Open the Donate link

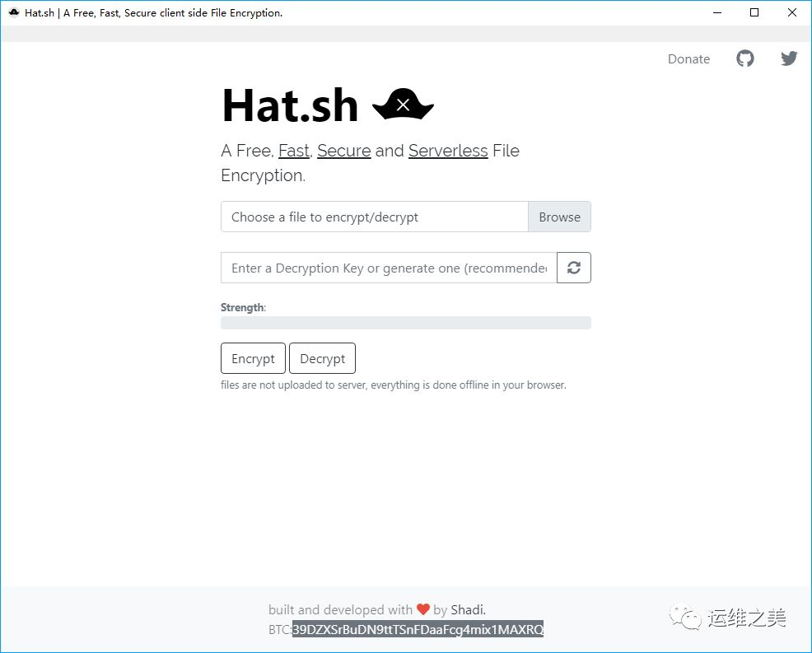point(688,59)
